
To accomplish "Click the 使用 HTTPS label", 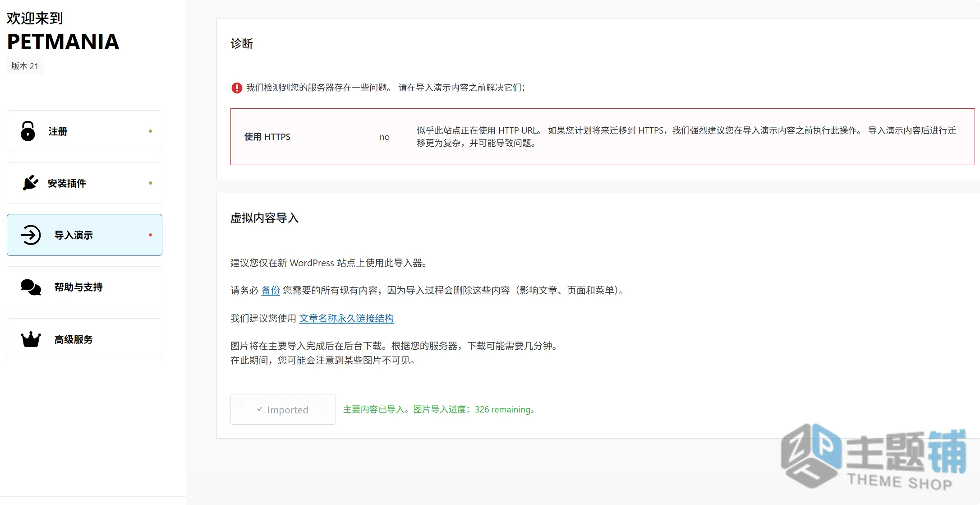I will click(x=267, y=137).
